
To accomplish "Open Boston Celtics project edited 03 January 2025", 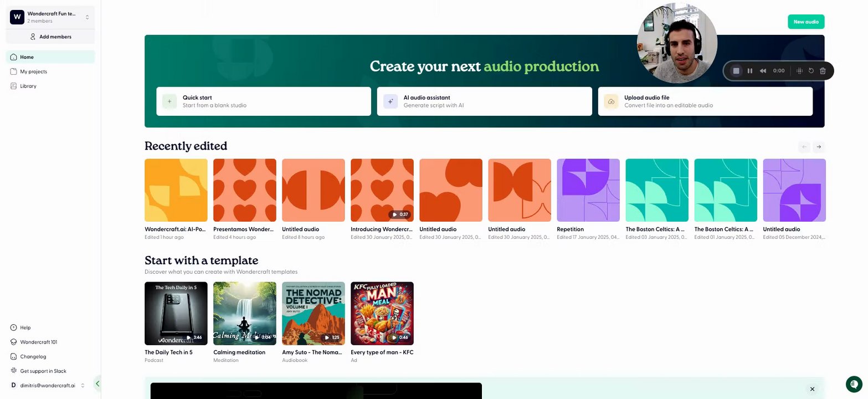I will [657, 199].
